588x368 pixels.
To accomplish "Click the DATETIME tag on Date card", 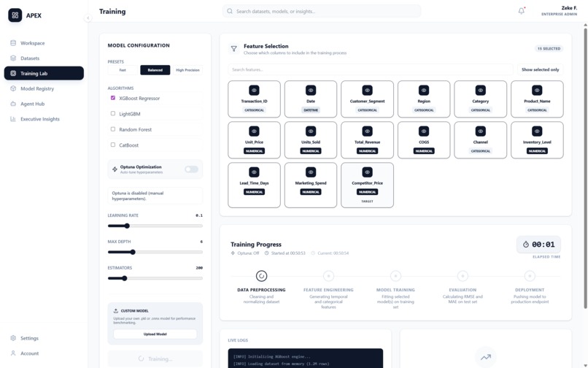I will (x=311, y=110).
